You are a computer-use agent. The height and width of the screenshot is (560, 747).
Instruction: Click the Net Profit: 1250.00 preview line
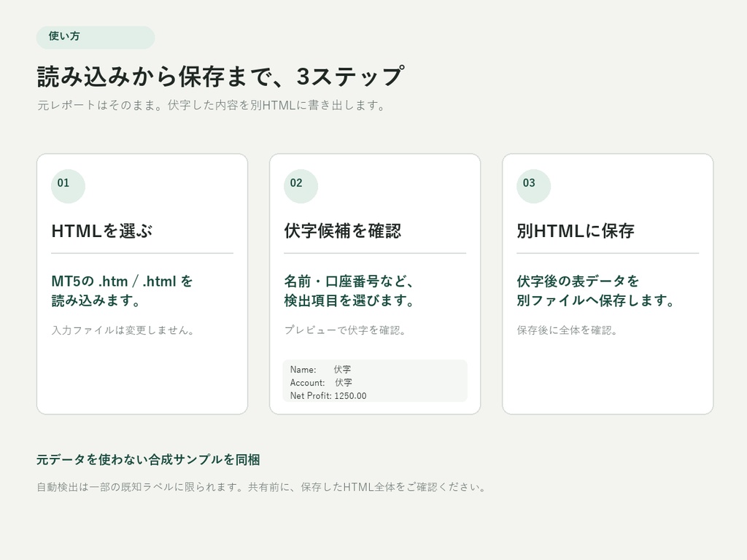coord(328,396)
